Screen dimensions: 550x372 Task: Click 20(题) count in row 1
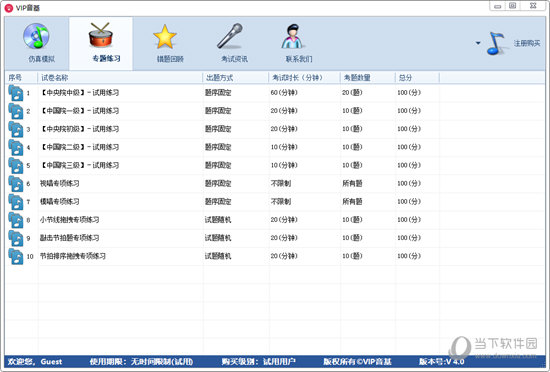tap(352, 93)
